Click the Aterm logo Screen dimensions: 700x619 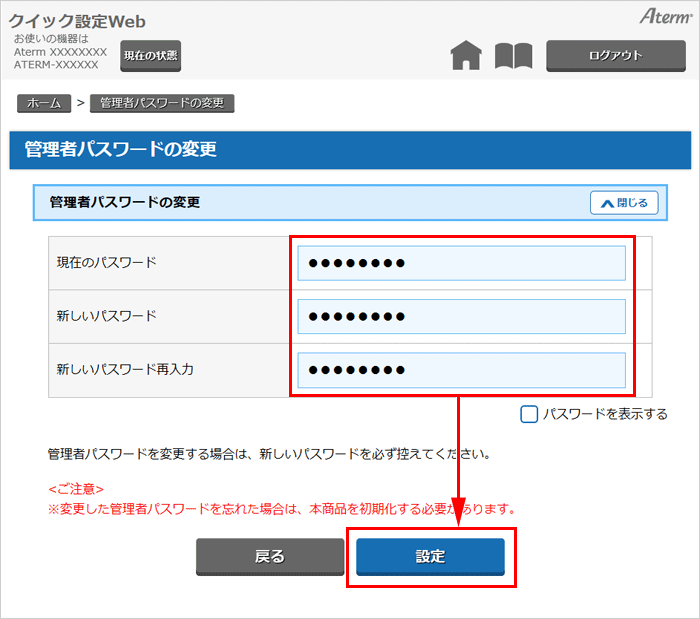(665, 16)
